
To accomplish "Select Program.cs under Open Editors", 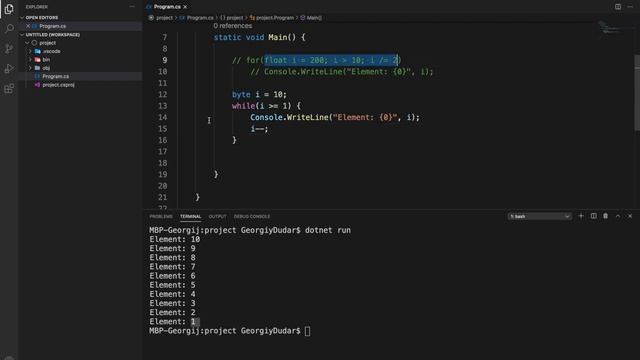I will pos(52,26).
